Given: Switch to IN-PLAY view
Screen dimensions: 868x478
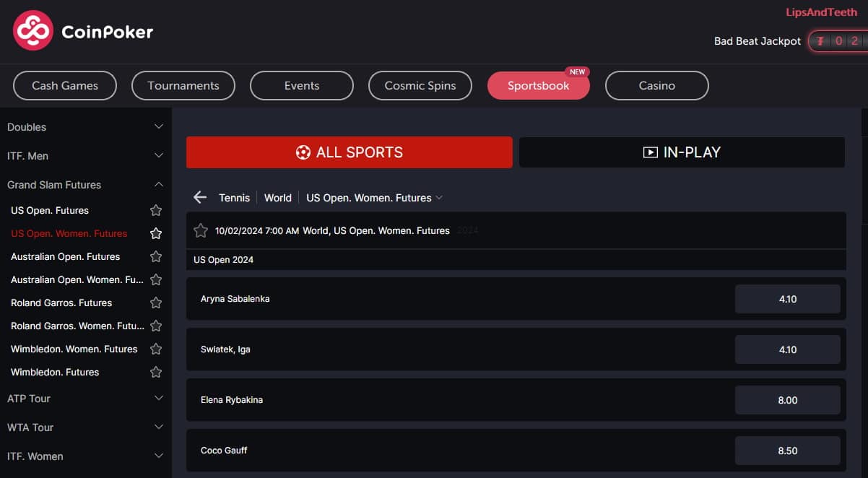Looking at the screenshot, I should [682, 152].
